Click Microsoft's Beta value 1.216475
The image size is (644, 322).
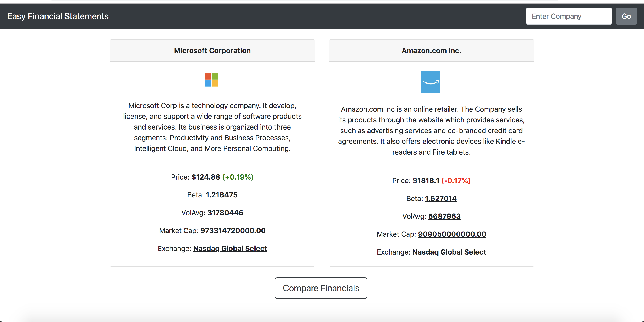(x=222, y=195)
